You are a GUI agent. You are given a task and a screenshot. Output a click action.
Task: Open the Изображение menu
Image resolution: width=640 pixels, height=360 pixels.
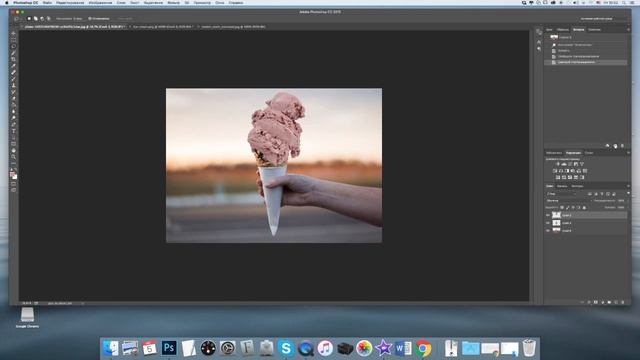100,2
